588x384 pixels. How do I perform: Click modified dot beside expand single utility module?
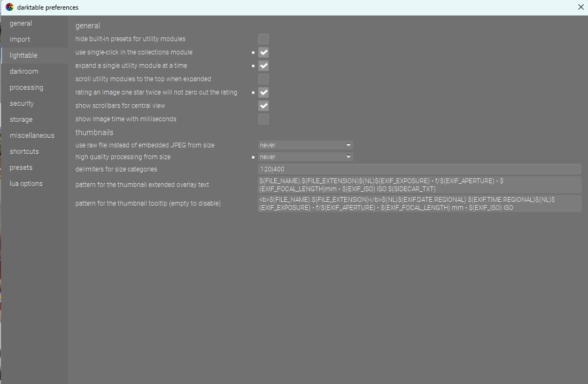pos(253,66)
